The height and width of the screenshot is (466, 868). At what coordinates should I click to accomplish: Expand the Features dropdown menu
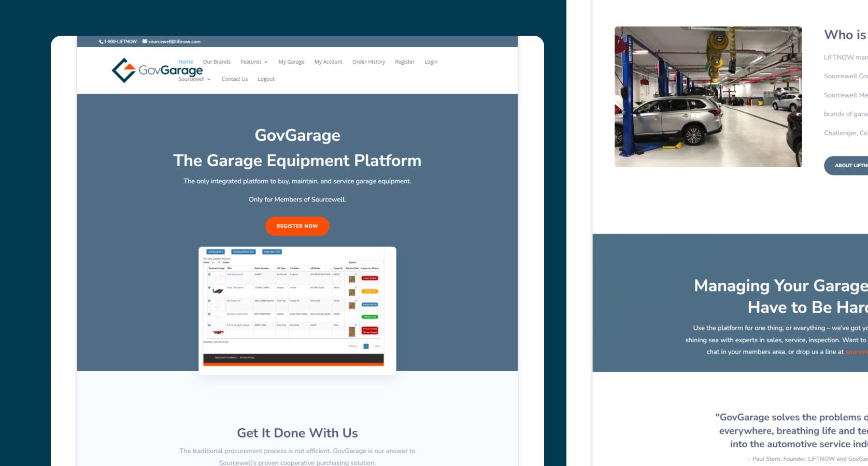[254, 62]
